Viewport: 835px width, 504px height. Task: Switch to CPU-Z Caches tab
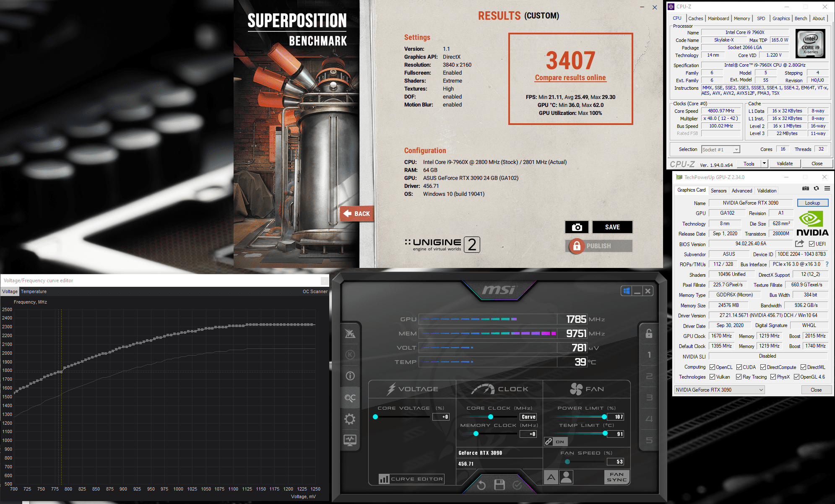click(695, 18)
